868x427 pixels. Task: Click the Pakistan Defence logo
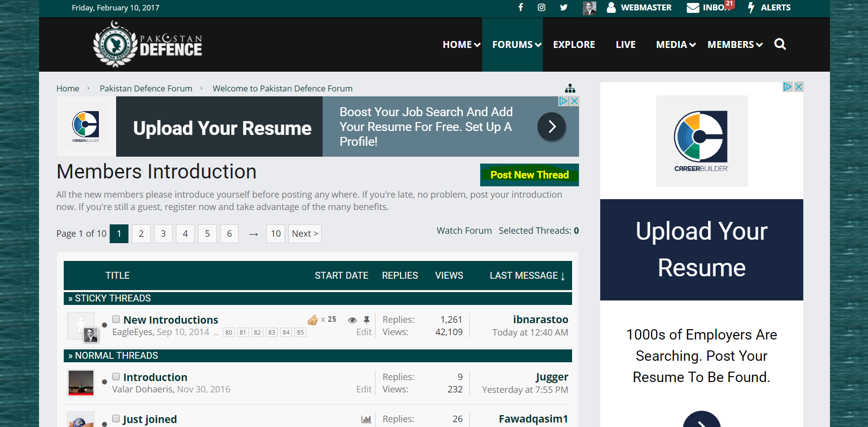[148, 44]
